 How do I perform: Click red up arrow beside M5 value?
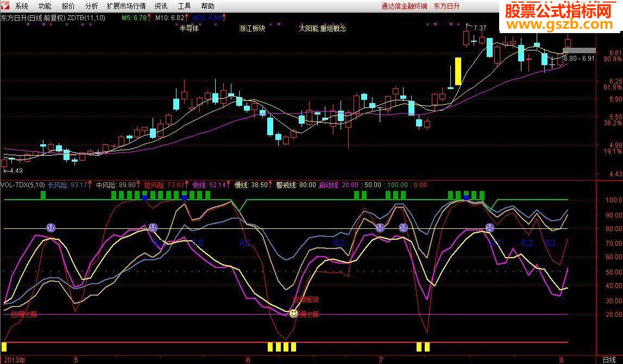(149, 17)
